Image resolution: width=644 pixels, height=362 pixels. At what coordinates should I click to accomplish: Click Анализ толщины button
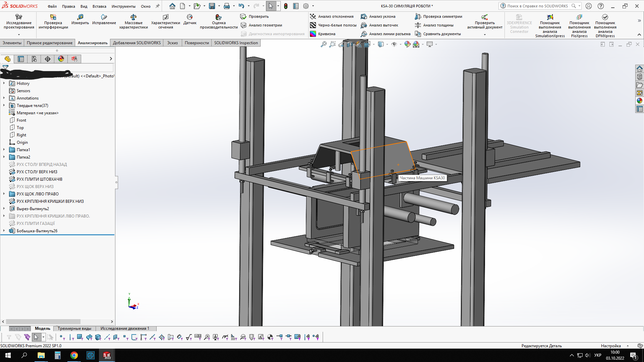point(434,25)
